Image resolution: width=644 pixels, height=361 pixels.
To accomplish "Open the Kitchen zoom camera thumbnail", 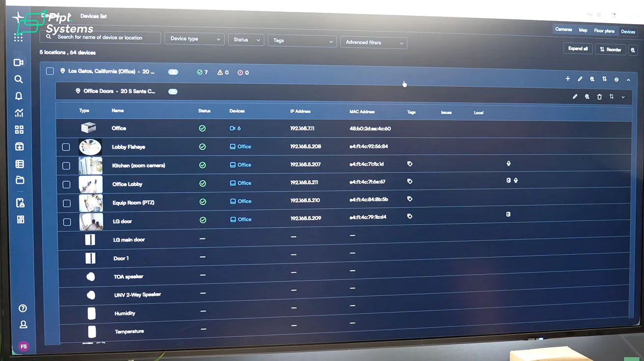I will click(90, 166).
